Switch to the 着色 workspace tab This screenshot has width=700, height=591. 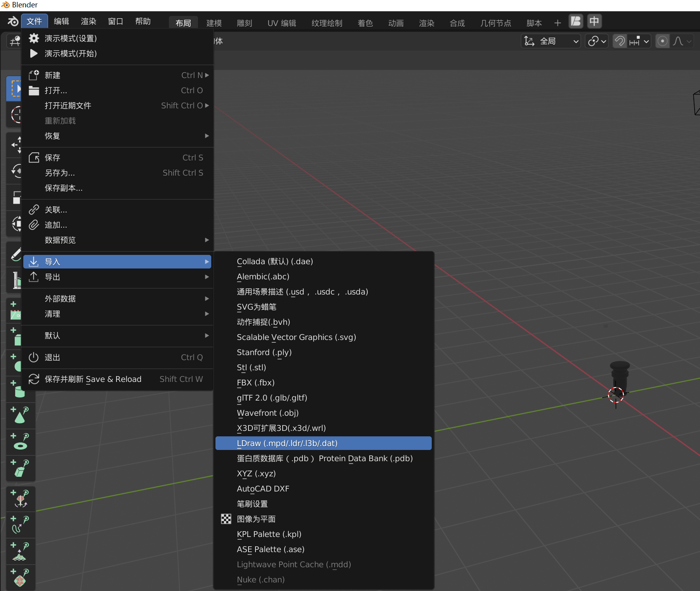[x=365, y=23]
